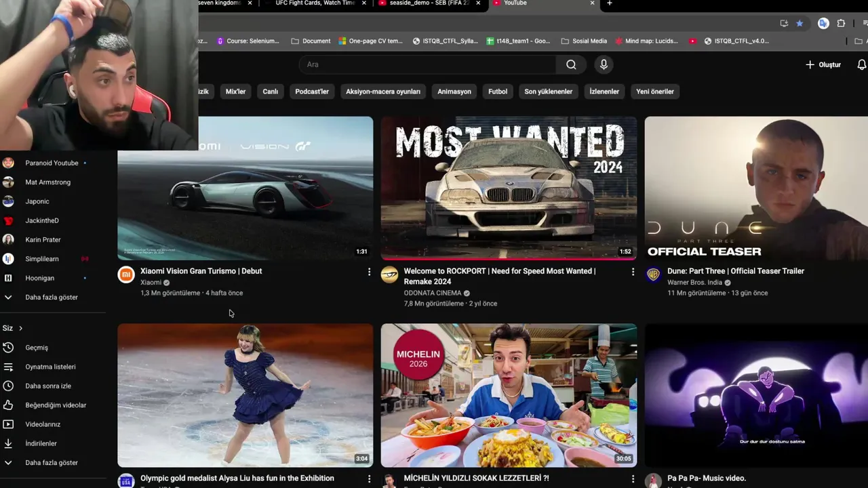Play the Most Wanted 2024 thumbnail
868x488 pixels.
509,188
